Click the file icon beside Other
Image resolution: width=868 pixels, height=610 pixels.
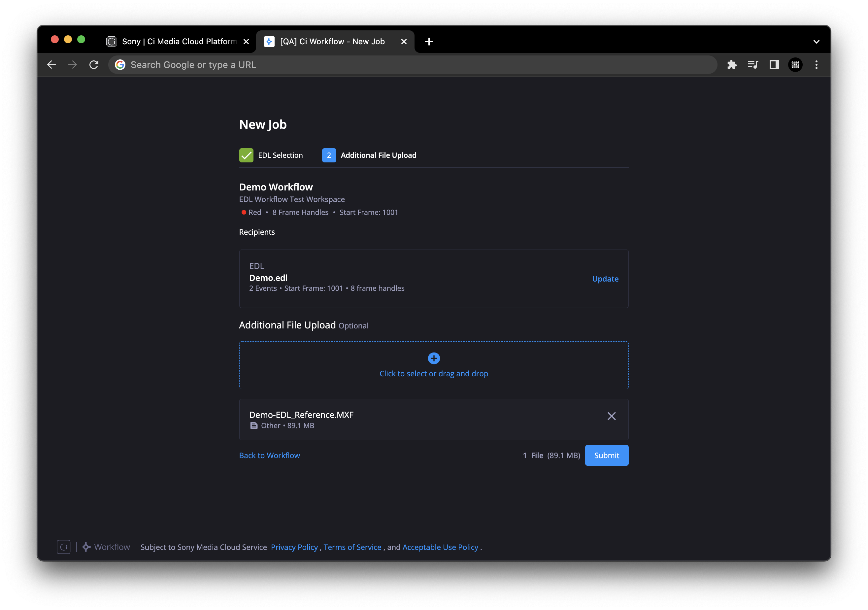(x=254, y=425)
